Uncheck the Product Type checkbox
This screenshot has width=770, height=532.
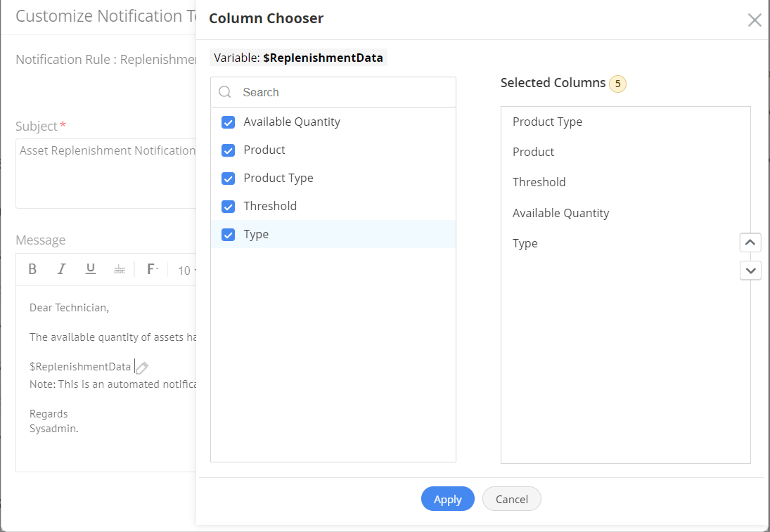(x=228, y=179)
